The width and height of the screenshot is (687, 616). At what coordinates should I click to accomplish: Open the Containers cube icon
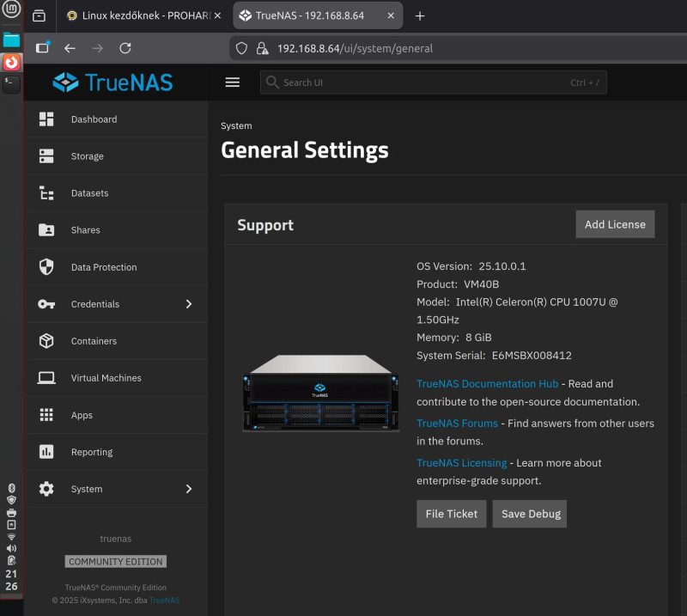46,341
